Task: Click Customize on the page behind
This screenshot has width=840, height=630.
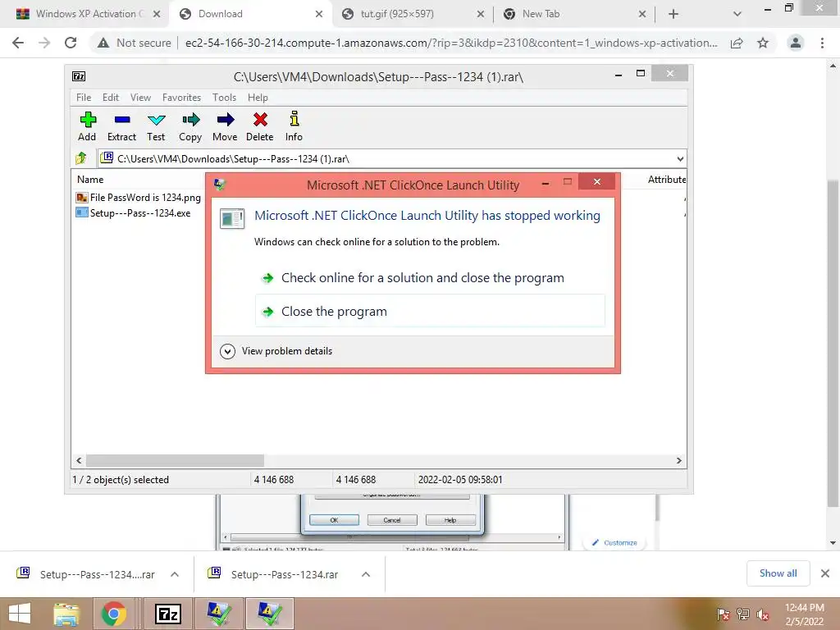Action: (615, 543)
